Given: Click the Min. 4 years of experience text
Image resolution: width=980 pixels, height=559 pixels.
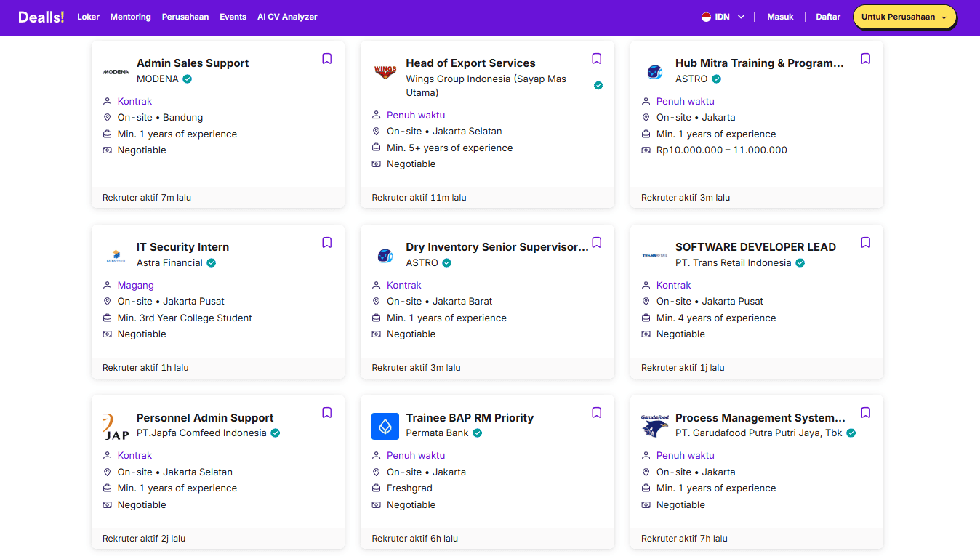Looking at the screenshot, I should (716, 318).
